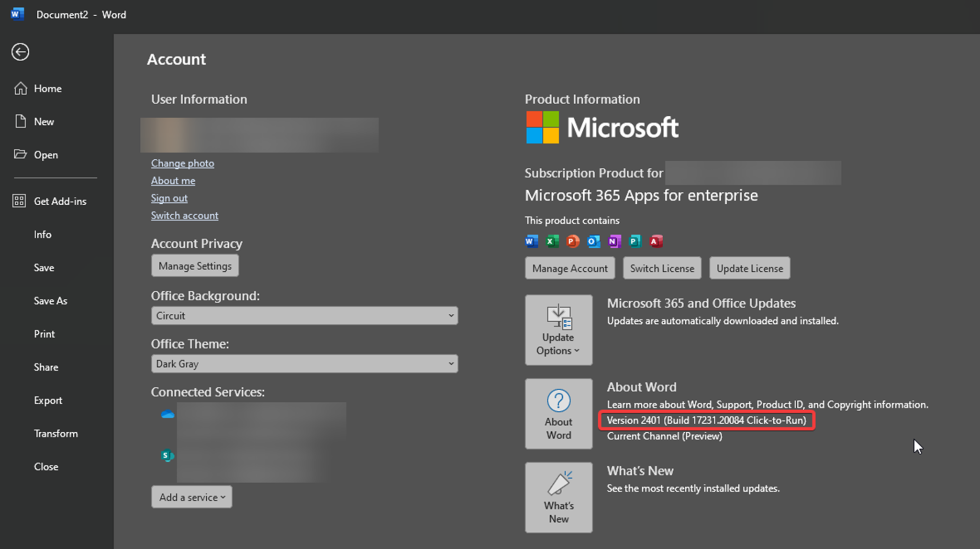Select the Excel icon in product list
This screenshot has height=549, width=980.
pyautogui.click(x=551, y=241)
